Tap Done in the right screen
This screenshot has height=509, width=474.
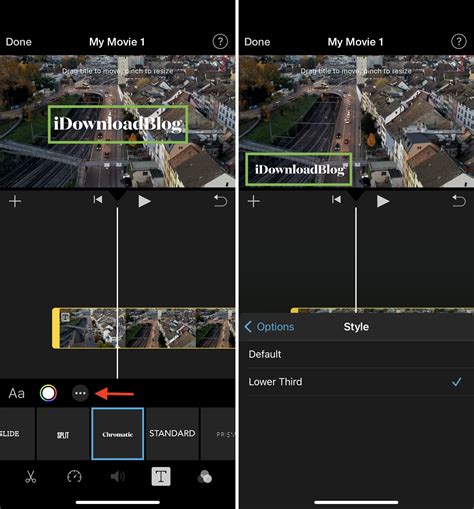tap(257, 42)
